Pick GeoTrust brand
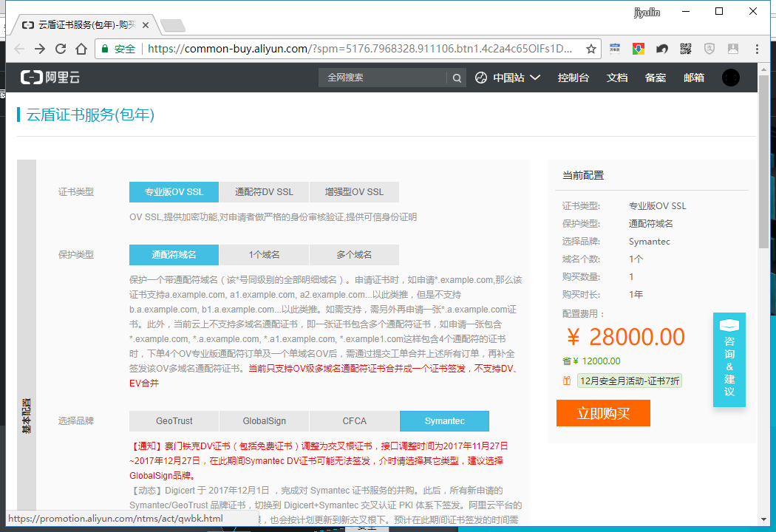Image resolution: width=776 pixels, height=532 pixels. pos(174,421)
